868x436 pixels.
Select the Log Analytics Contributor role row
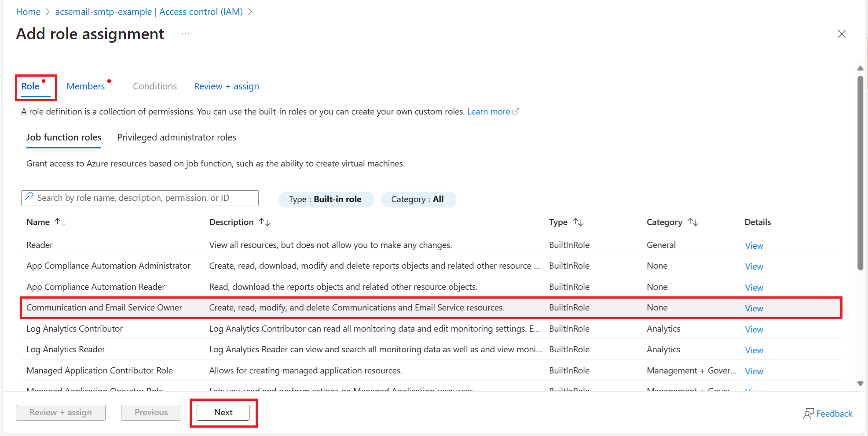tap(74, 329)
